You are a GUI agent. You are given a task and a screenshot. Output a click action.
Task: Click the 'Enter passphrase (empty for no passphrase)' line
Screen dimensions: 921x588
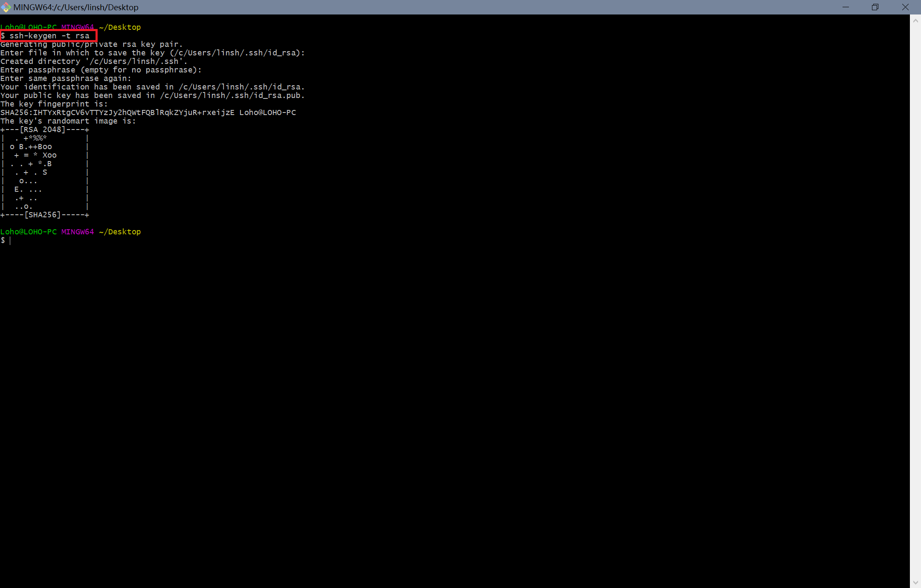(x=101, y=70)
